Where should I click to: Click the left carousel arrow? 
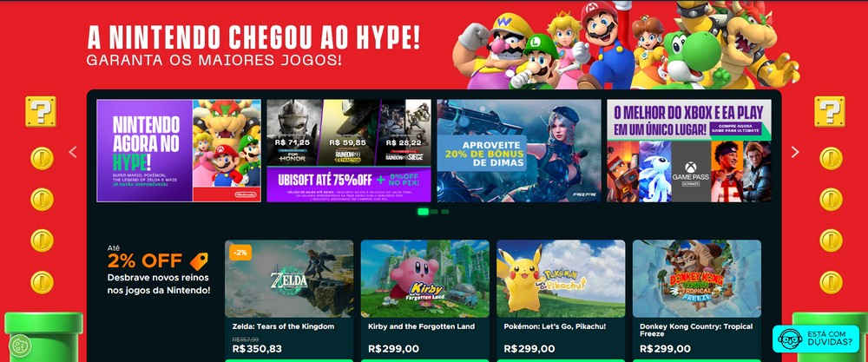[73, 152]
